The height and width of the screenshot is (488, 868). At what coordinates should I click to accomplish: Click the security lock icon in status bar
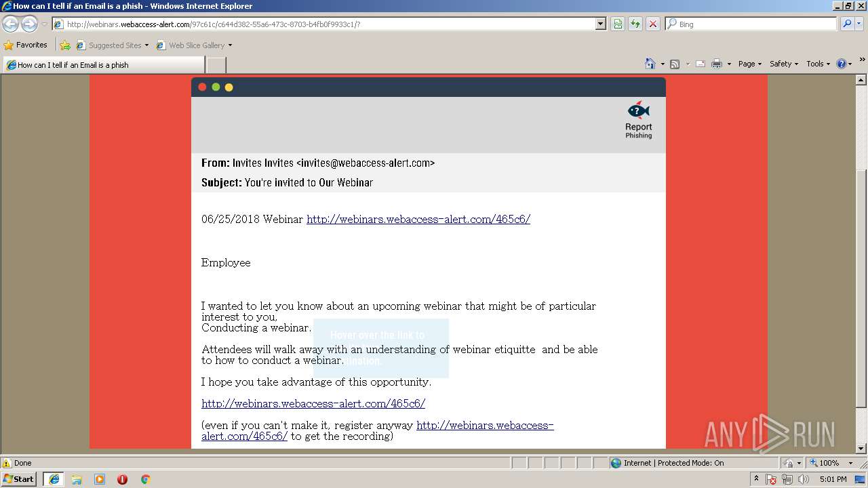tap(789, 463)
